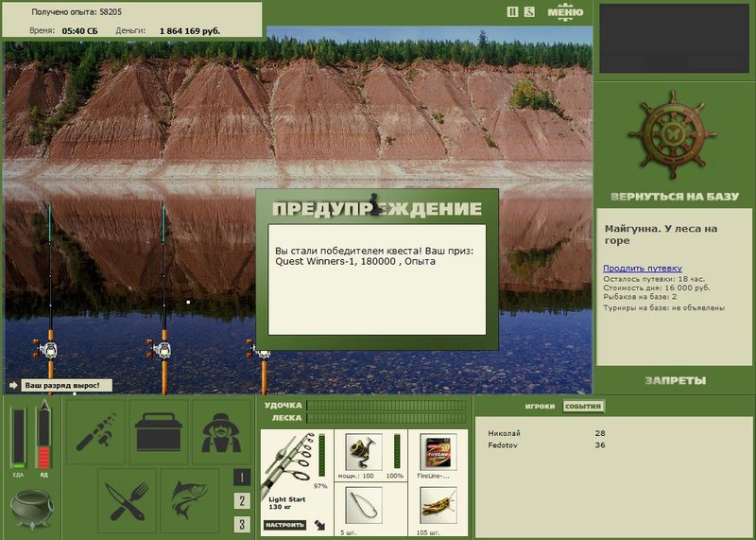Open the tackle box inventory icon
This screenshot has width=756, height=540.
point(159,431)
